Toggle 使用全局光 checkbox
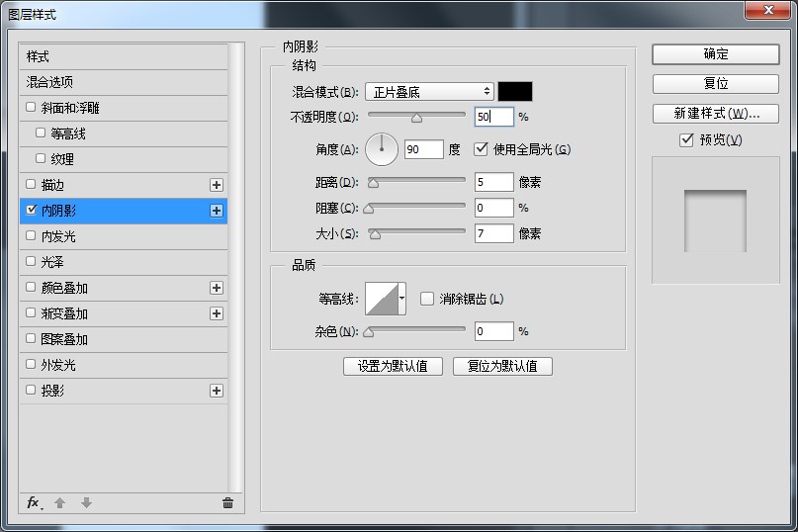This screenshot has width=798, height=532. click(481, 149)
